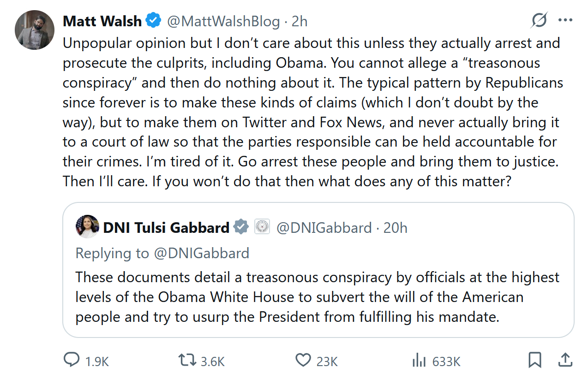
Task: Open Tulsi Gabbard's quoted avatar
Action: [x=87, y=227]
